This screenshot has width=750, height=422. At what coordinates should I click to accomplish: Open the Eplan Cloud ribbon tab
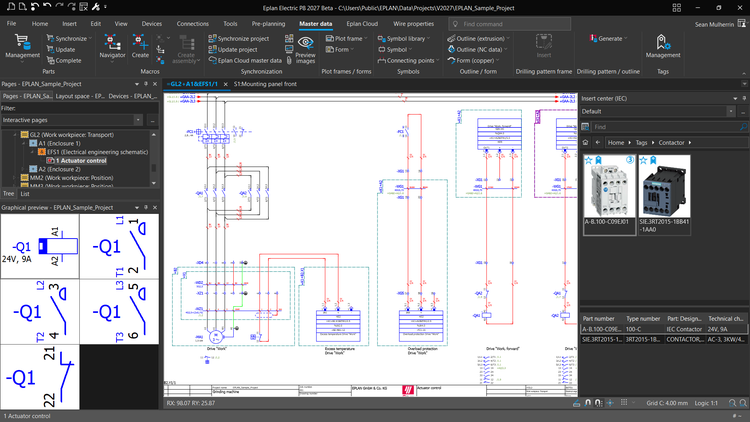pos(362,23)
